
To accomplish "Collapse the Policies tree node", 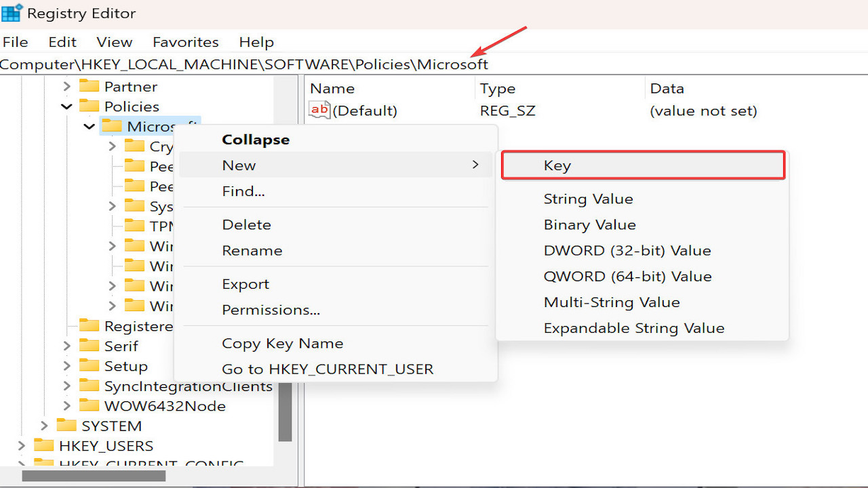I will click(66, 106).
